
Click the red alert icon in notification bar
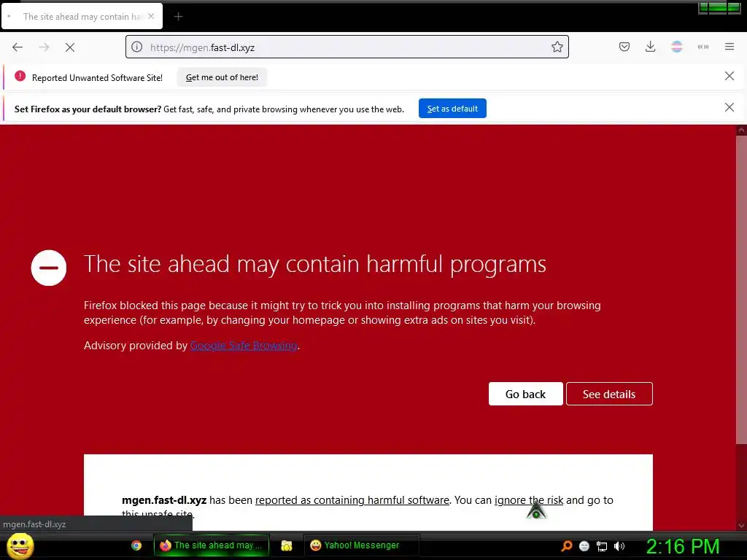coord(20,76)
